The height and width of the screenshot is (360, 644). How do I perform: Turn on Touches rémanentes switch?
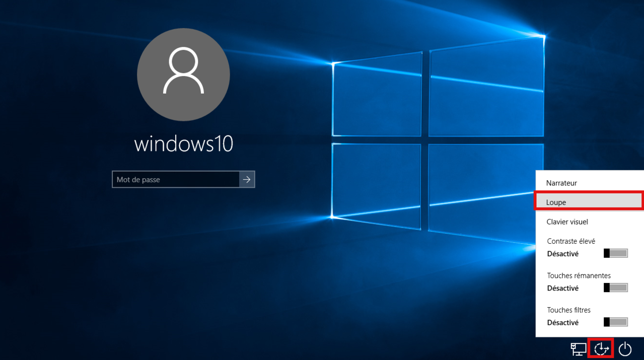pos(615,287)
